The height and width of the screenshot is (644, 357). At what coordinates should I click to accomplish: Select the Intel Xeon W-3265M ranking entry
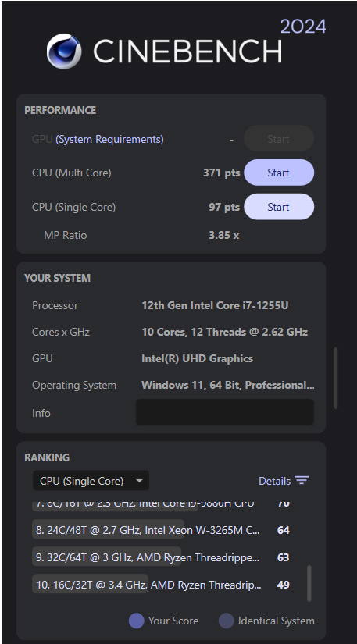pyautogui.click(x=161, y=530)
